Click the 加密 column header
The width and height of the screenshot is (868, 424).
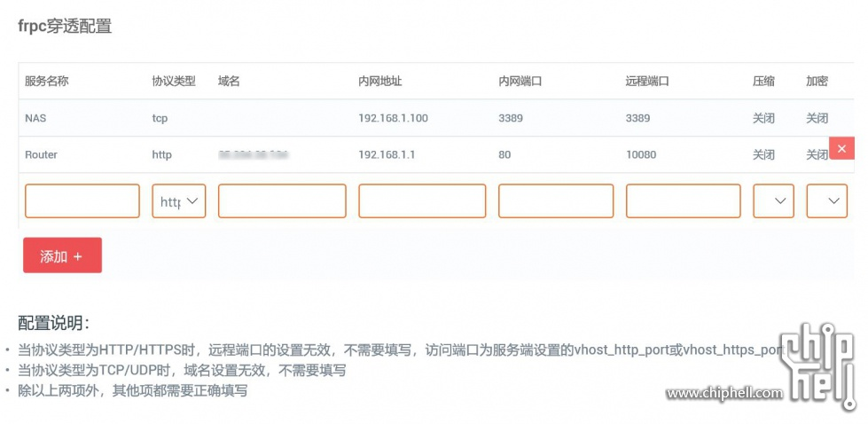pyautogui.click(x=817, y=82)
